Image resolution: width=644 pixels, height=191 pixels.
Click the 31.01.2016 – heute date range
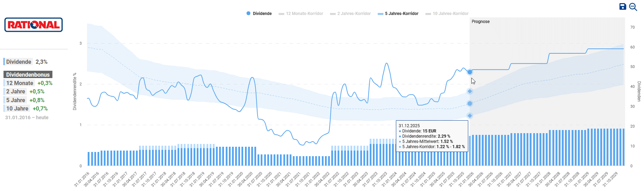(x=27, y=117)
